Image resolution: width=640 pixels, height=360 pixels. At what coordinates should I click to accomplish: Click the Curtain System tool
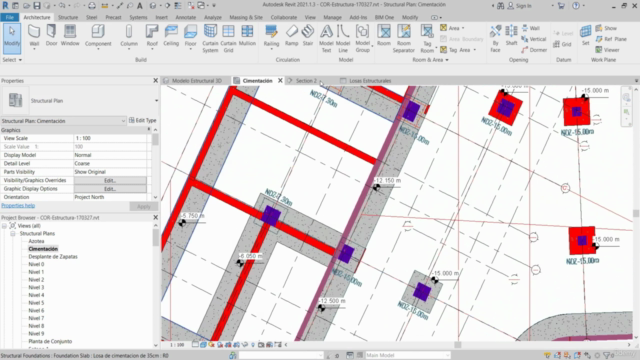(210, 38)
